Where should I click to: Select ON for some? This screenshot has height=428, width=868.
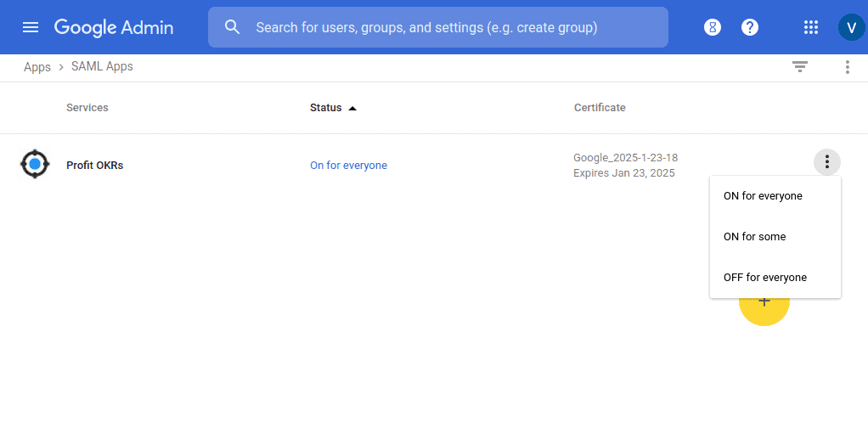775,236
